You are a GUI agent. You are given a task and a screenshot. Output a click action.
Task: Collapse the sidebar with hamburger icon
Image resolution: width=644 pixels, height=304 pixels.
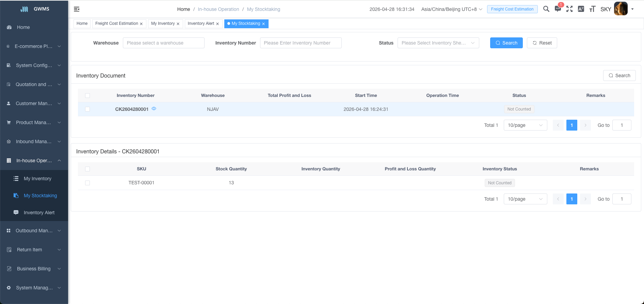pos(77,9)
